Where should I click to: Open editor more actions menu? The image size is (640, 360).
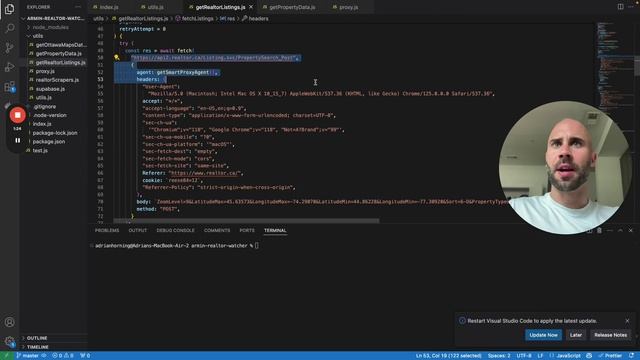631,7
